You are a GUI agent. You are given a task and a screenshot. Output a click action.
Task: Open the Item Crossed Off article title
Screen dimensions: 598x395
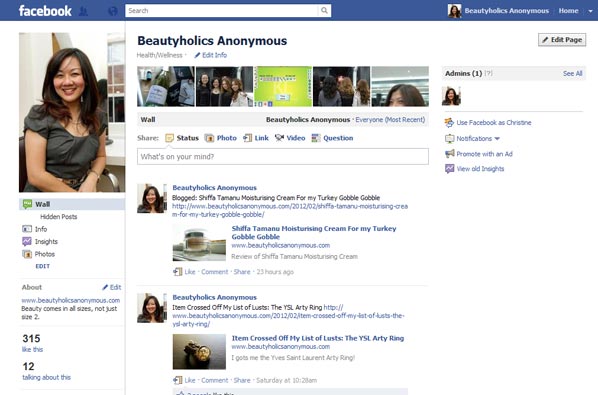click(318, 338)
